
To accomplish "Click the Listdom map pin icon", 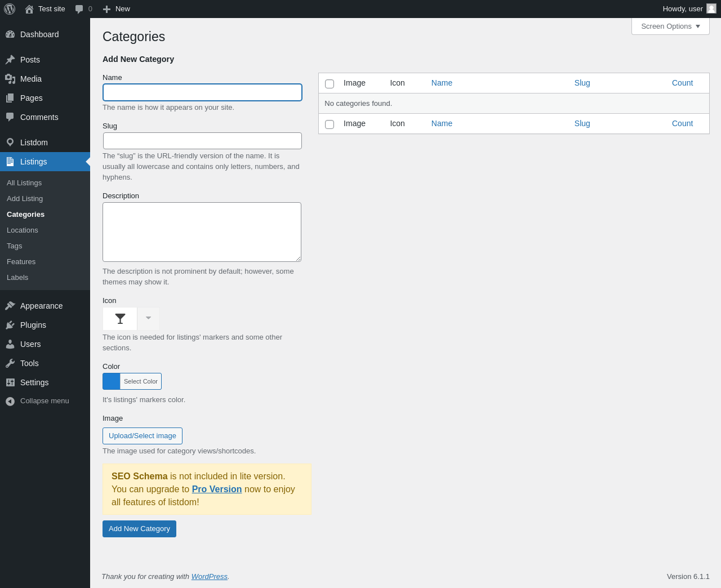I will [10, 142].
